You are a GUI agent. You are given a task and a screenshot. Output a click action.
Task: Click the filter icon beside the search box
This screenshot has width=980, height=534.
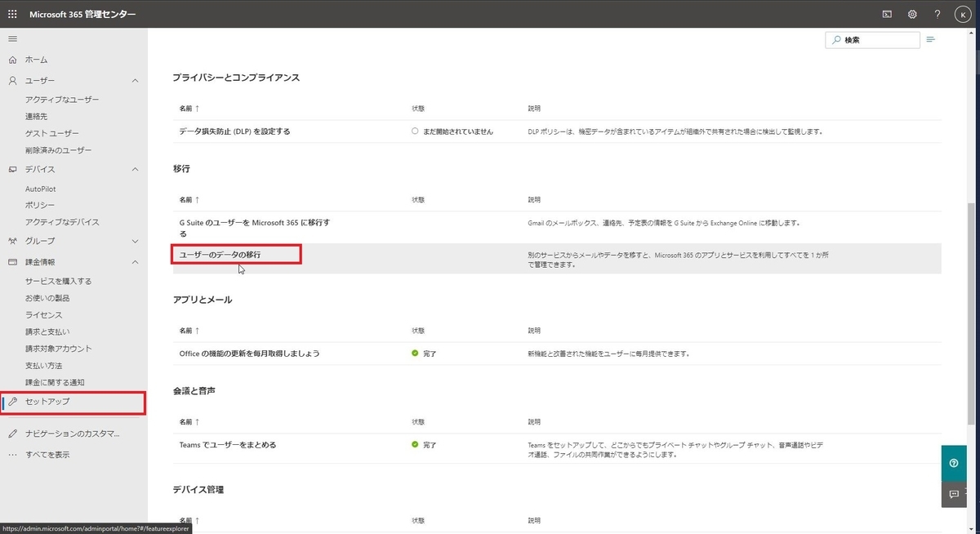tap(930, 38)
